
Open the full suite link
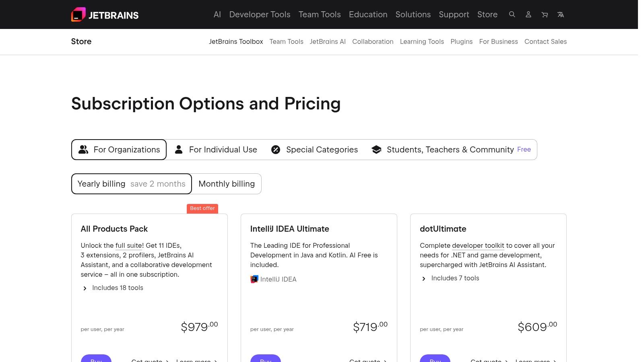[x=128, y=245]
